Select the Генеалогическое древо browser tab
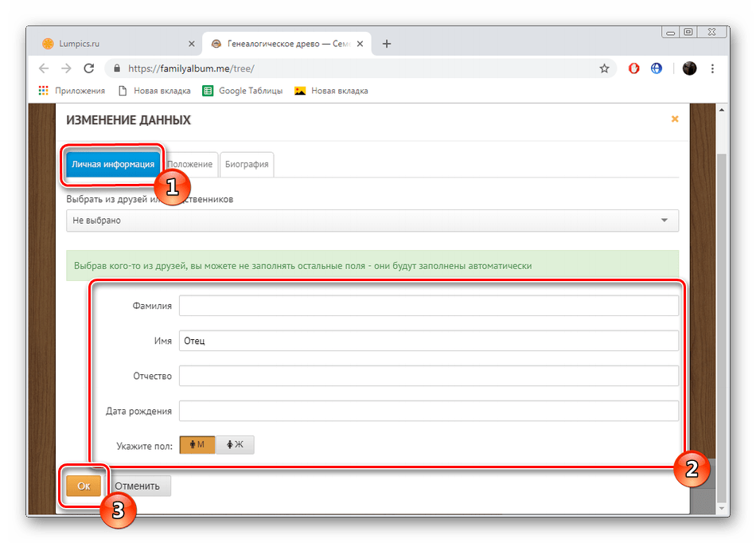756x543 pixels. [x=286, y=44]
